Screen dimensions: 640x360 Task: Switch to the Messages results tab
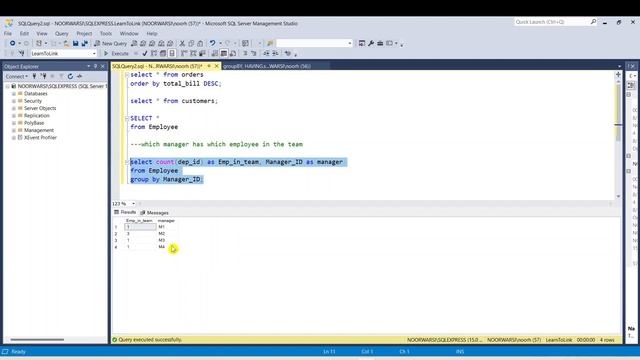pos(154,213)
